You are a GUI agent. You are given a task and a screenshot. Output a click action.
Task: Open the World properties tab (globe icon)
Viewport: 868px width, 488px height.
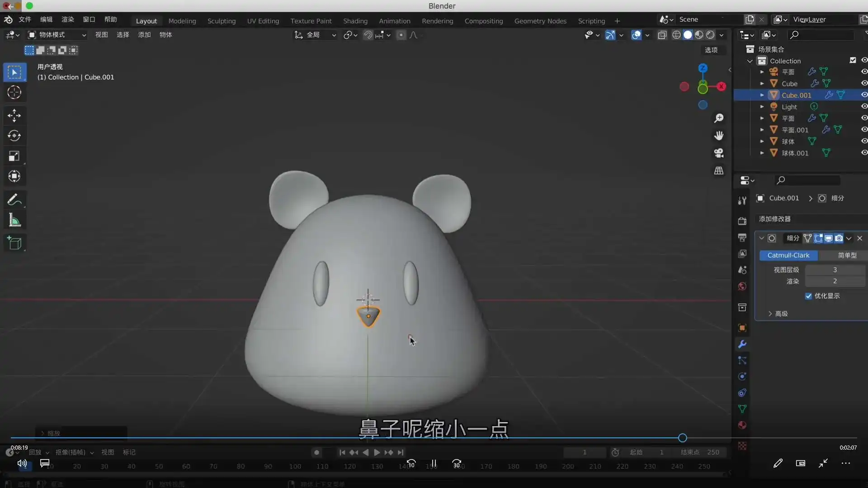pyautogui.click(x=742, y=286)
